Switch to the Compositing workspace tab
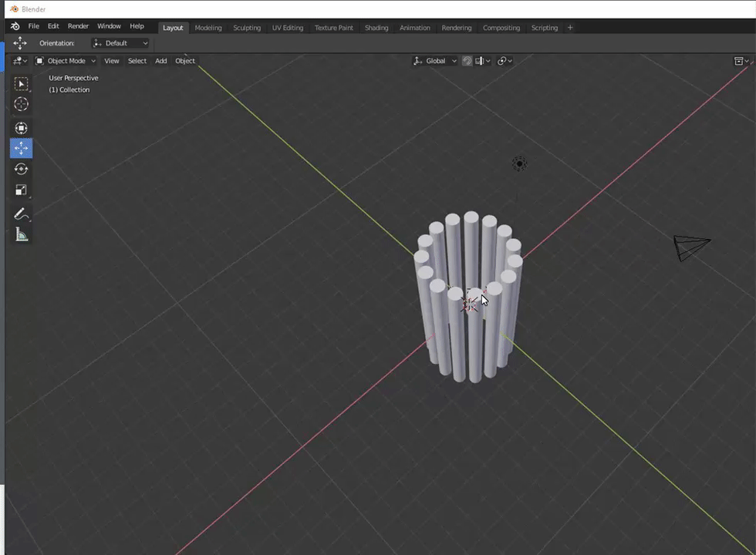This screenshot has height=555, width=756. (501, 28)
